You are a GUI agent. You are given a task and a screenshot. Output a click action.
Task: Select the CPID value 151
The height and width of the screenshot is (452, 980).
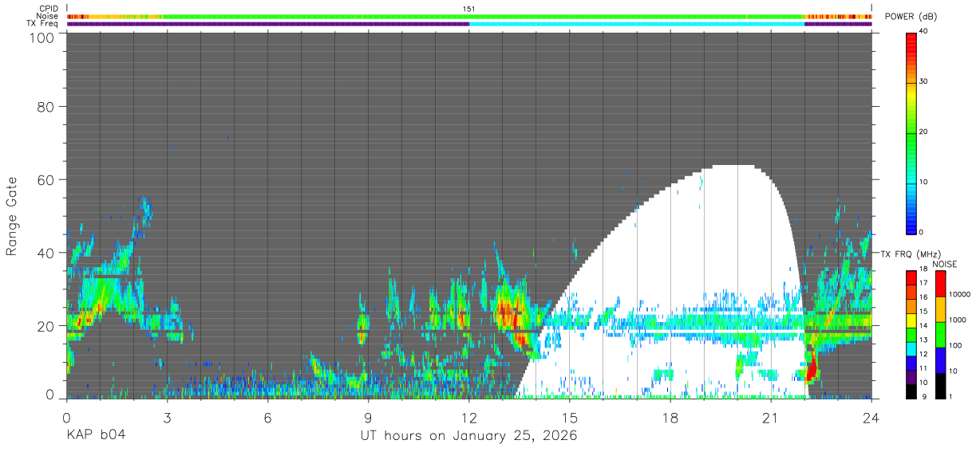pos(468,9)
